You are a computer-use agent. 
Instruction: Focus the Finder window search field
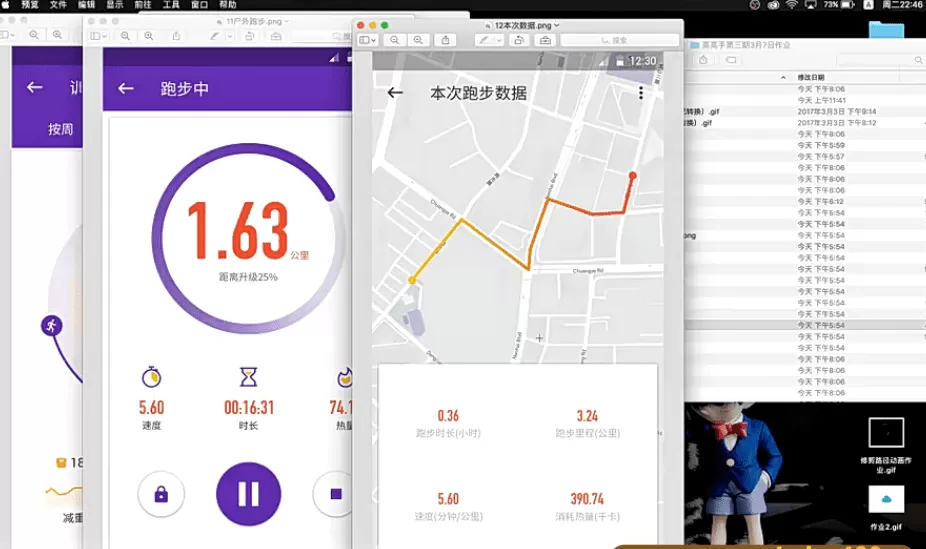click(880, 60)
